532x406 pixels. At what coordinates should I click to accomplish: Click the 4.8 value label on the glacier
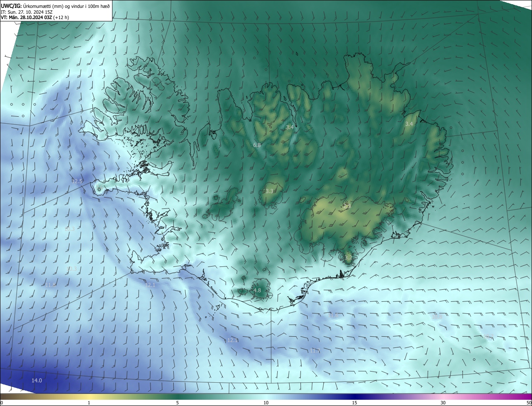point(257,290)
